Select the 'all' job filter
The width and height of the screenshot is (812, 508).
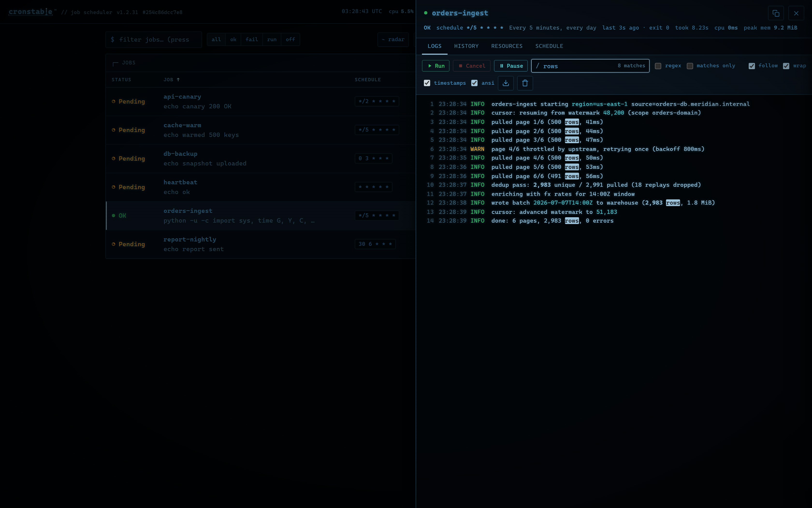[x=216, y=40]
